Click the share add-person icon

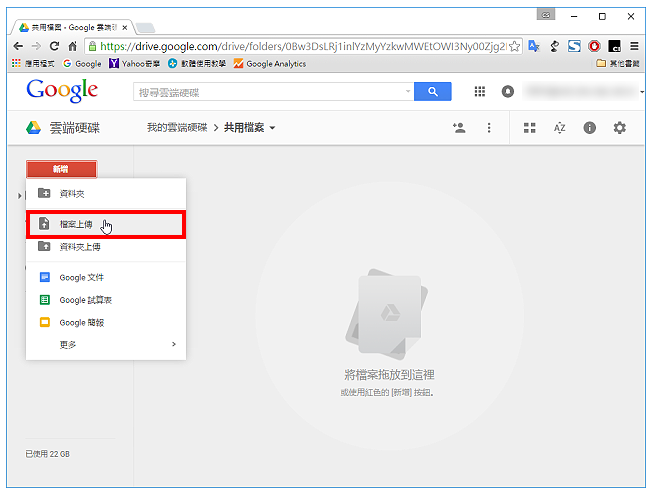[x=459, y=128]
